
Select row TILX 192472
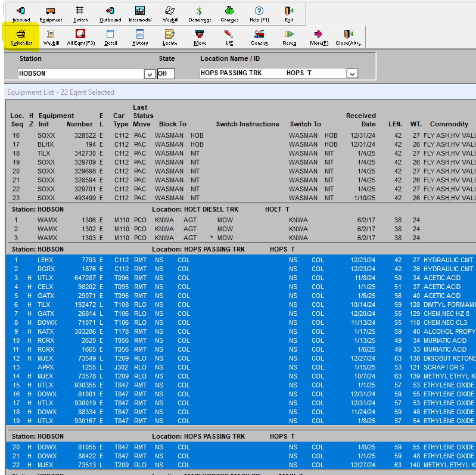[241, 305]
